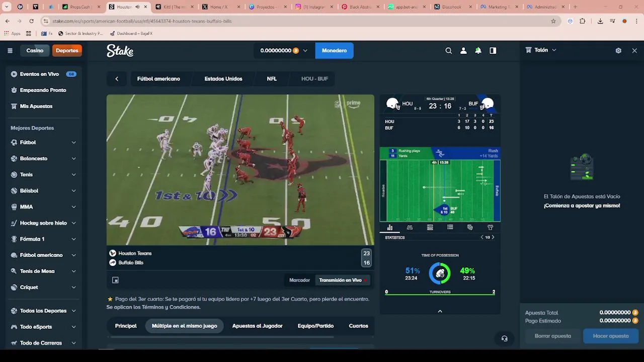Expand Todo eSports

43,327
